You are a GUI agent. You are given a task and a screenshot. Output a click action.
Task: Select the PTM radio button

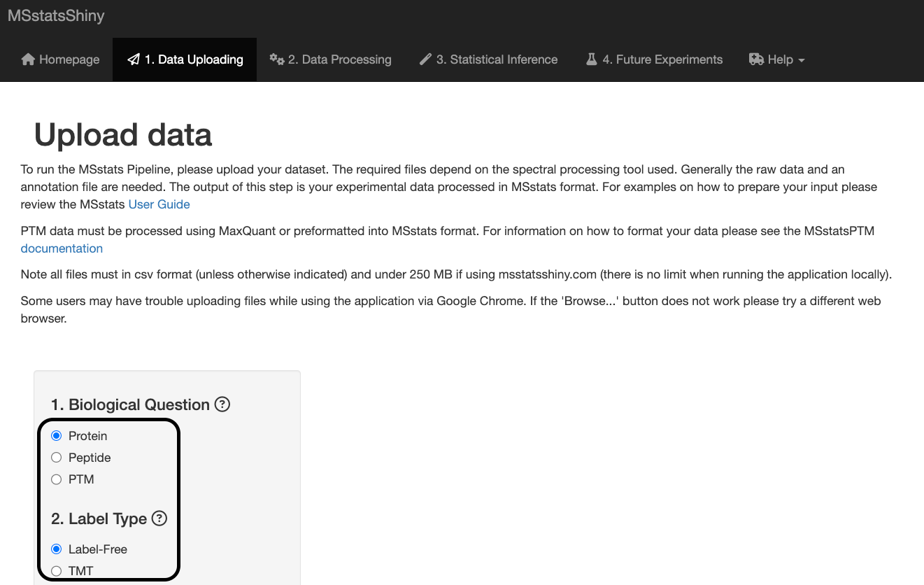(57, 479)
